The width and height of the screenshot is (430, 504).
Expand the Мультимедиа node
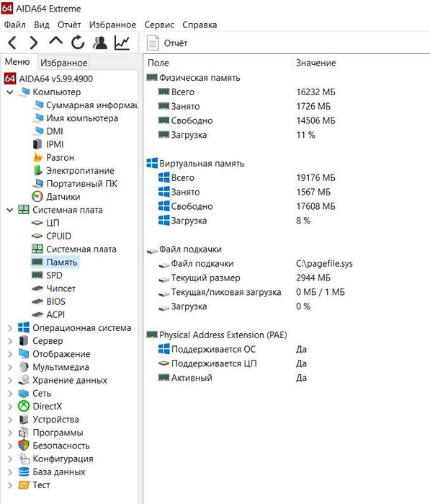pyautogui.click(x=10, y=368)
